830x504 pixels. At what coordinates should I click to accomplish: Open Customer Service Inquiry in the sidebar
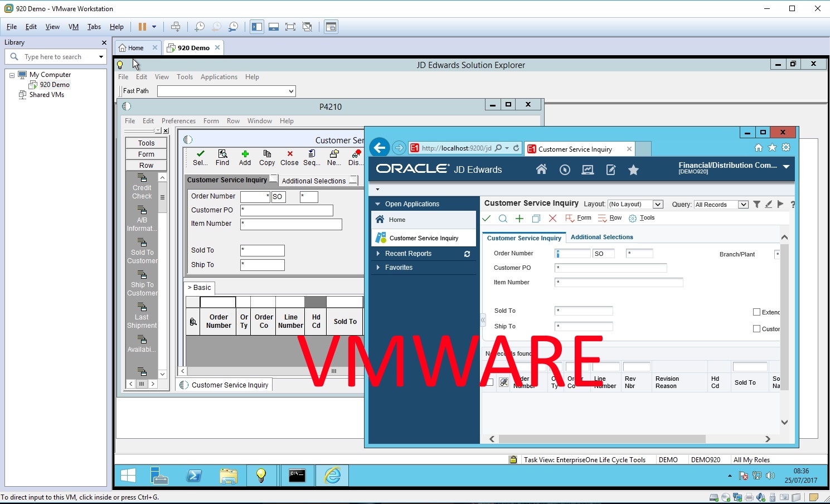424,238
